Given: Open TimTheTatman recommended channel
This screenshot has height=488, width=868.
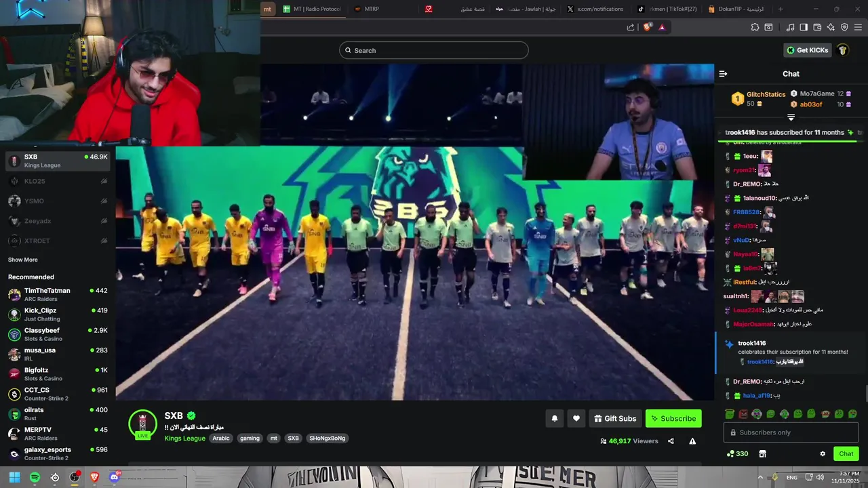Looking at the screenshot, I should (58, 294).
